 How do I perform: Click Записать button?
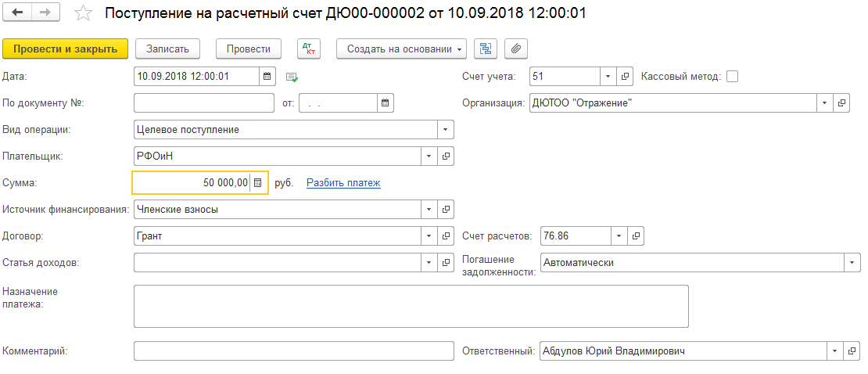point(167,49)
